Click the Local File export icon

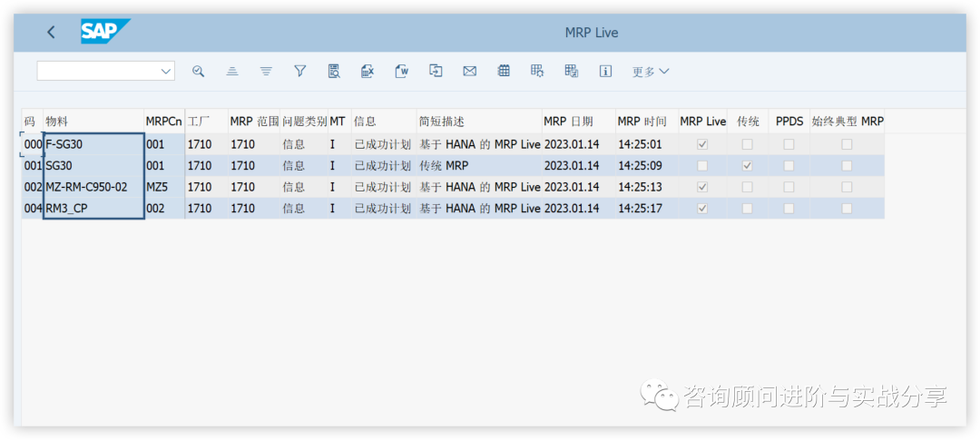pos(436,72)
